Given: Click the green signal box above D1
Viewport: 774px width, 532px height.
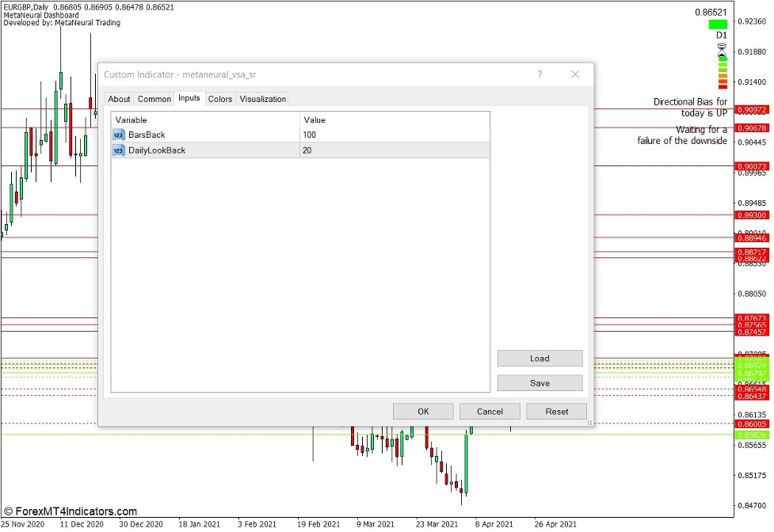Looking at the screenshot, I should point(718,25).
